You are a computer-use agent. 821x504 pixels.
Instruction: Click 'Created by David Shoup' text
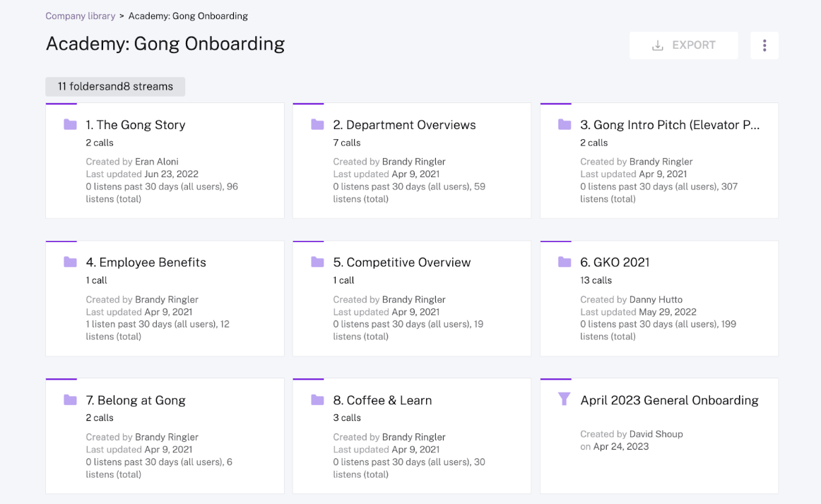click(x=632, y=434)
